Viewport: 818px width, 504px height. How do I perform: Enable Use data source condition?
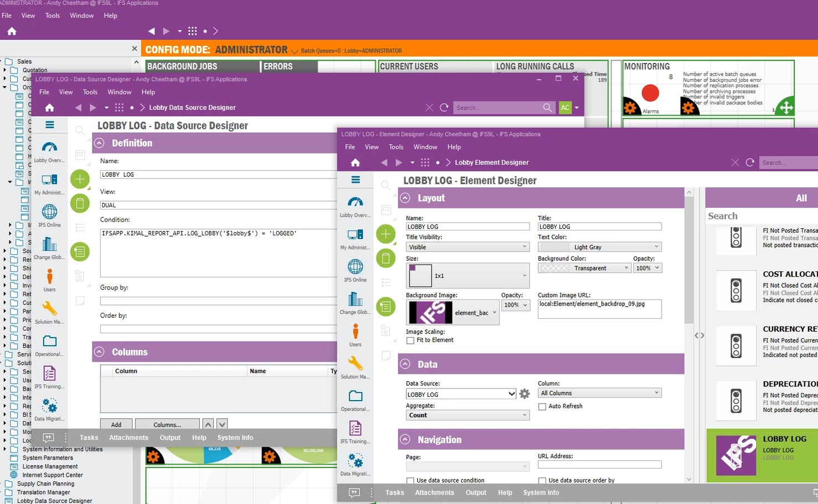[x=410, y=480]
